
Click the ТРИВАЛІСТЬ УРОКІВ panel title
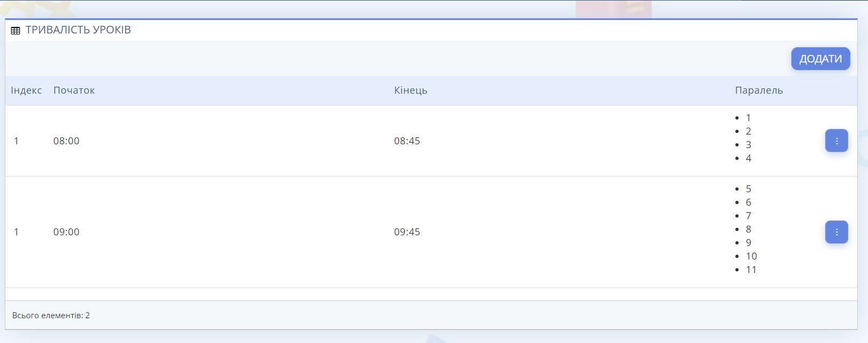pos(78,30)
